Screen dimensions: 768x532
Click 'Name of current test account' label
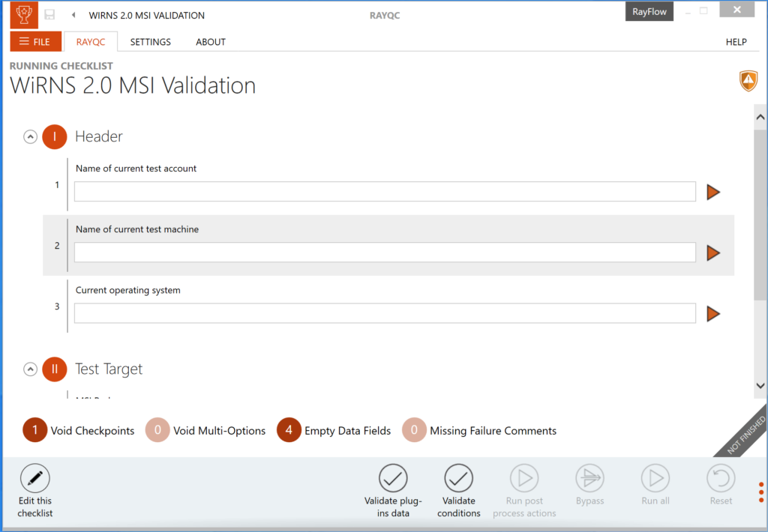pyautogui.click(x=136, y=169)
